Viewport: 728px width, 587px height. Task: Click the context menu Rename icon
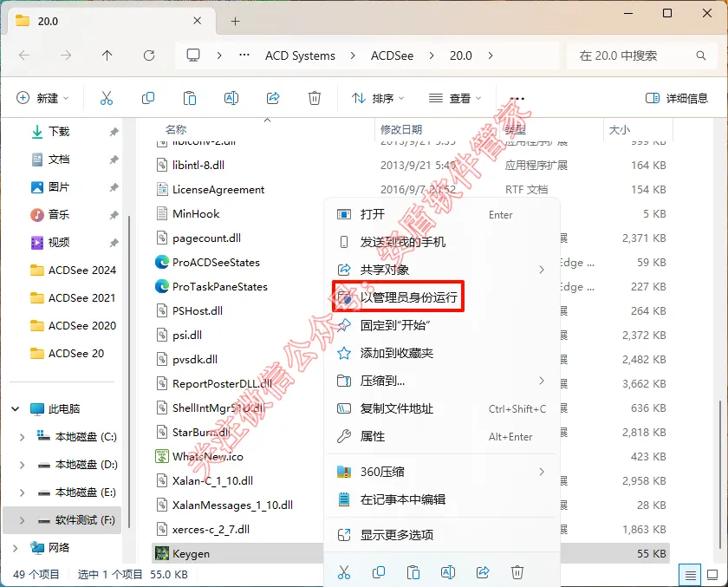(x=448, y=572)
